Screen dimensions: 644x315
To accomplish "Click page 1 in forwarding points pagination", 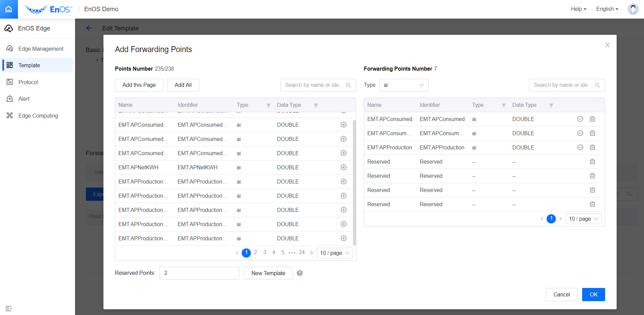I will 551,219.
